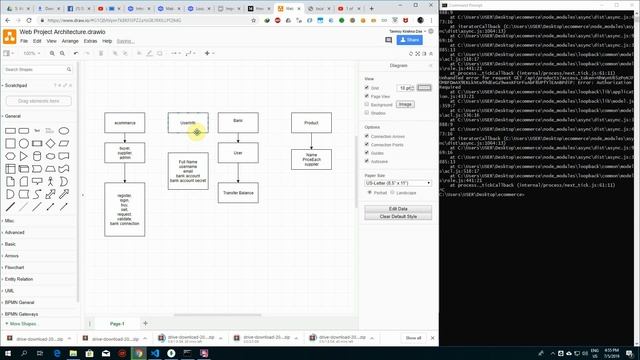Open the Edit menu
This screenshot has width=640, height=360.
coord(37,41)
